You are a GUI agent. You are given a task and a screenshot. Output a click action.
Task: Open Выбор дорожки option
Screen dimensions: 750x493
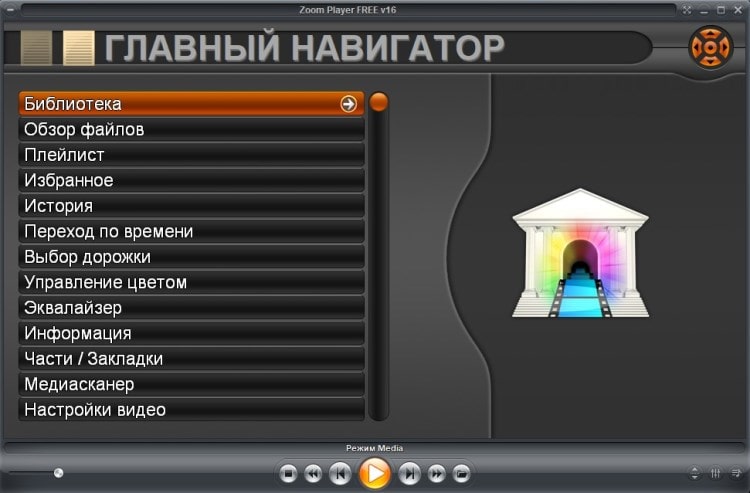pyautogui.click(x=191, y=257)
